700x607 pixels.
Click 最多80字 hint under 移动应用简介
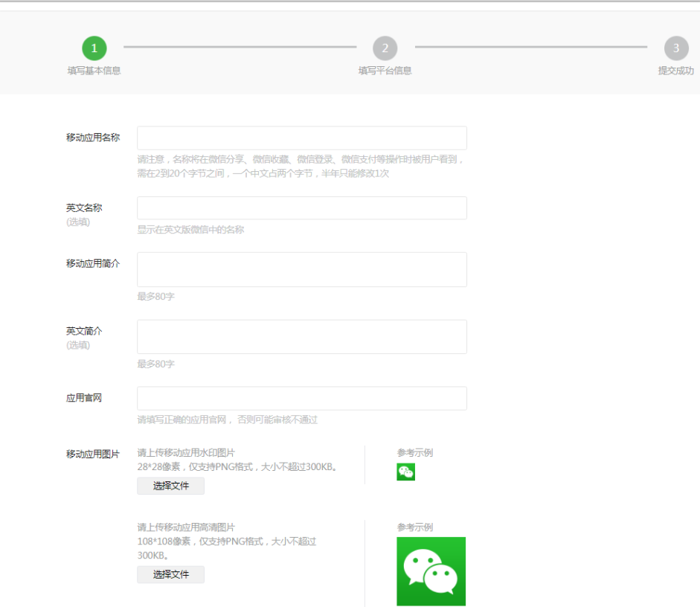(155, 296)
